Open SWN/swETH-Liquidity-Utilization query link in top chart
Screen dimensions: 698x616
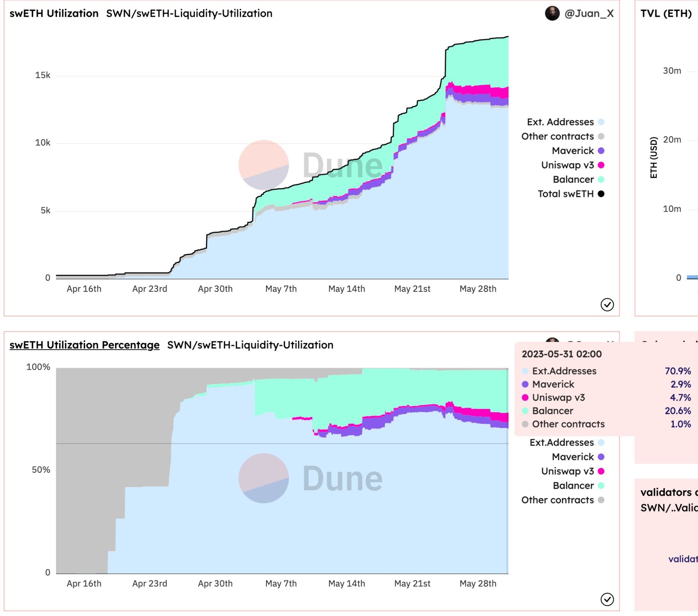(x=189, y=14)
